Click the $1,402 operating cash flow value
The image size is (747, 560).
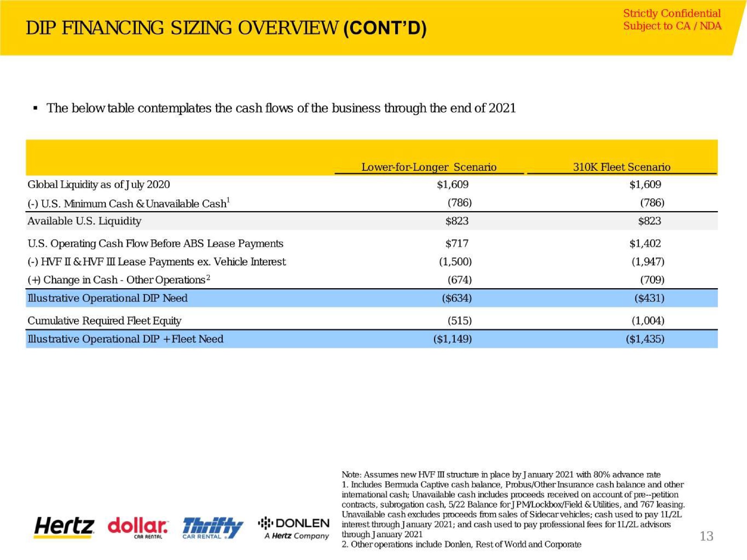[645, 243]
